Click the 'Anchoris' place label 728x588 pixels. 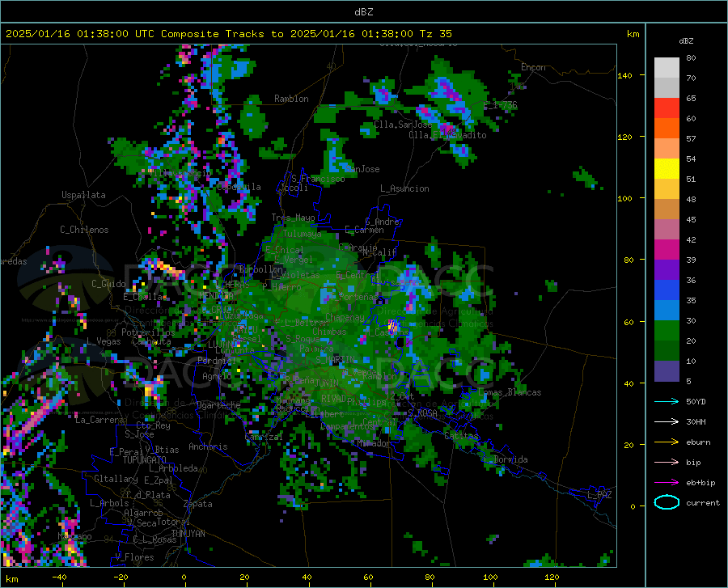tap(208, 447)
